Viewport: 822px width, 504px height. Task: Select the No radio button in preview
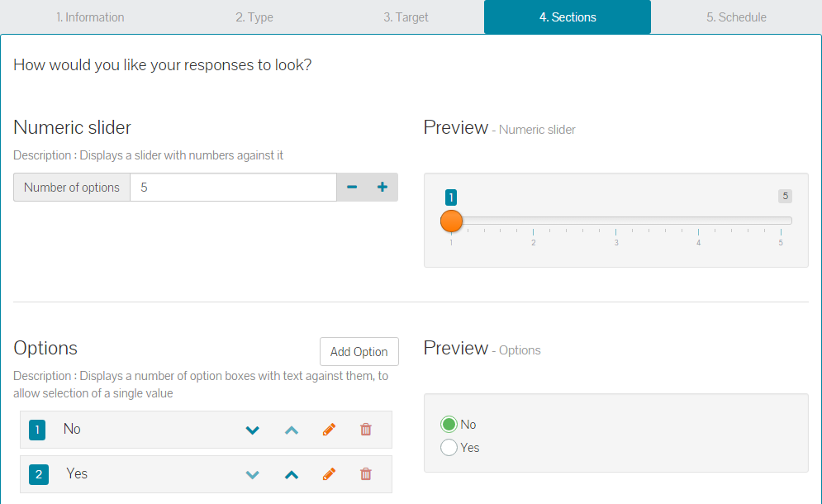pyautogui.click(x=449, y=425)
